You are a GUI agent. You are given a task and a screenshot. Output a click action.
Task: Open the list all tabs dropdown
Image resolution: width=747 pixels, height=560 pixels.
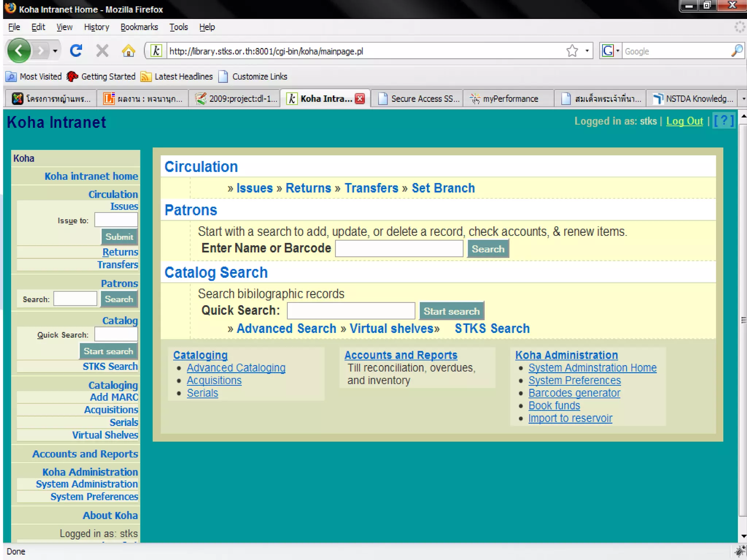743,98
